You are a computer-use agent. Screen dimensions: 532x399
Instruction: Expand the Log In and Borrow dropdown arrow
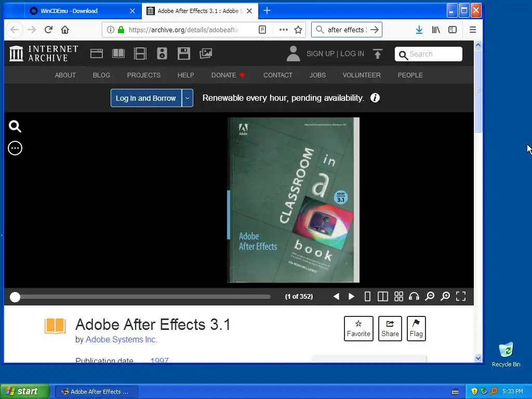pyautogui.click(x=187, y=98)
